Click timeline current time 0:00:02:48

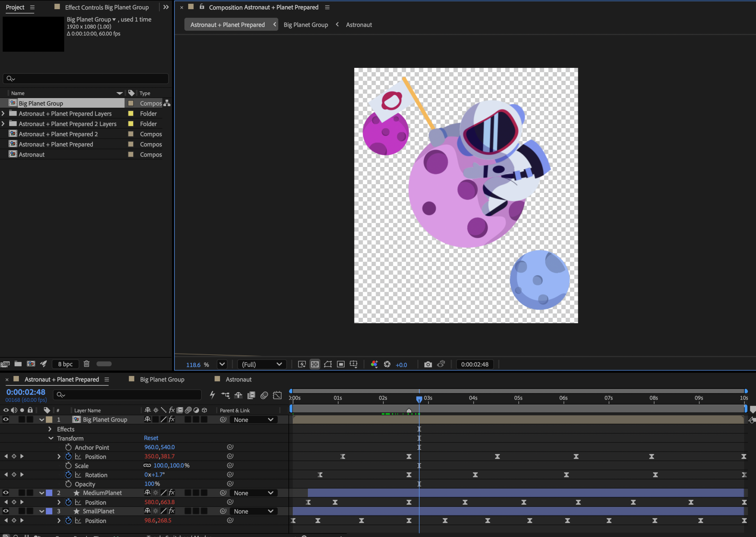(26, 392)
